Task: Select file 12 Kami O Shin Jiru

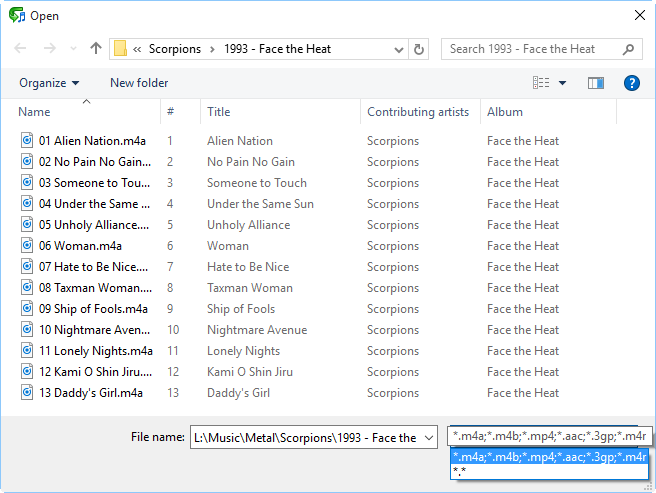Action: pyautogui.click(x=95, y=372)
